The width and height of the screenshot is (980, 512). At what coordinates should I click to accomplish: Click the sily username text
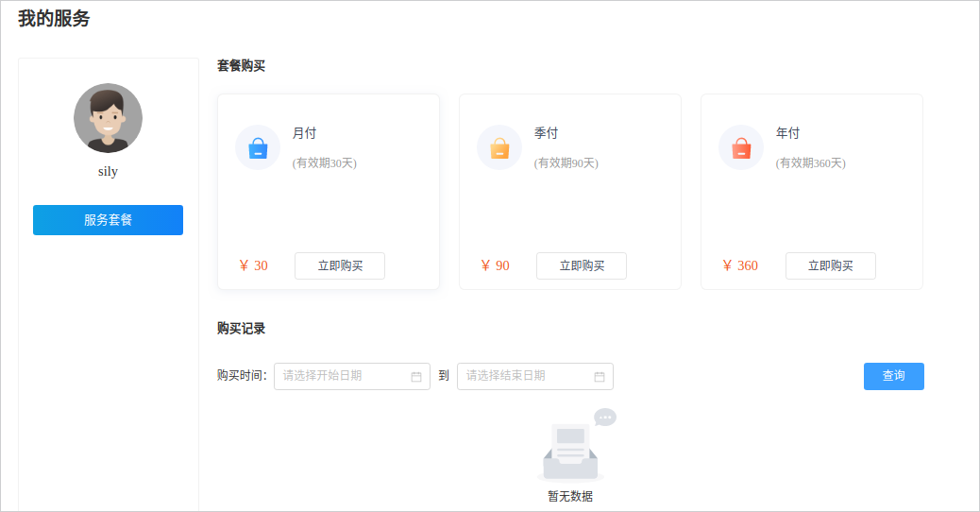tap(109, 171)
